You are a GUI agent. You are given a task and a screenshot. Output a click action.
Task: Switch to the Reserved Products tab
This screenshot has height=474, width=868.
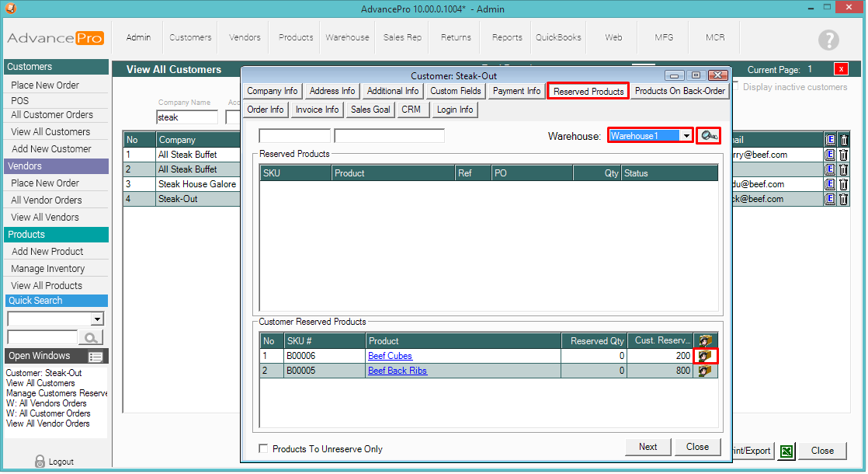(x=588, y=91)
